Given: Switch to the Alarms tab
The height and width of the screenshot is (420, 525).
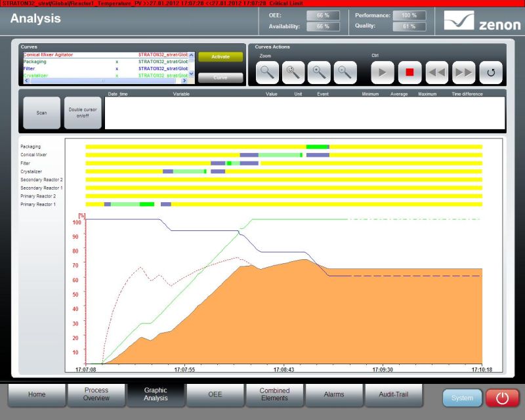Looking at the screenshot, I should [x=334, y=394].
